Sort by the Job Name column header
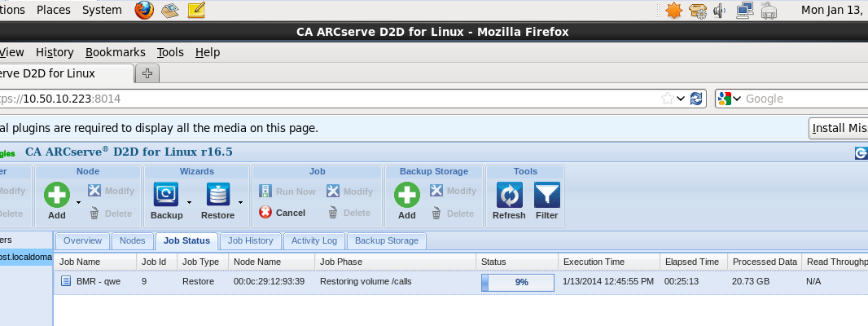The width and height of the screenshot is (868, 326). coord(95,262)
